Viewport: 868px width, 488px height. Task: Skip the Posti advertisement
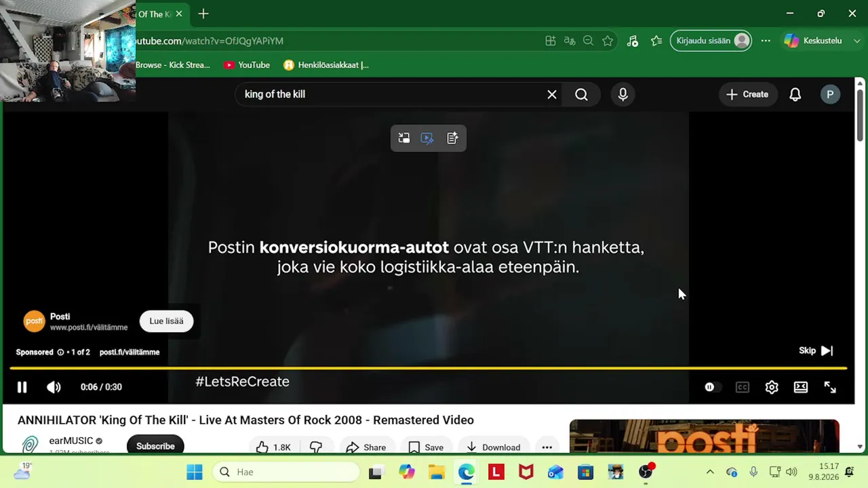[x=816, y=350]
